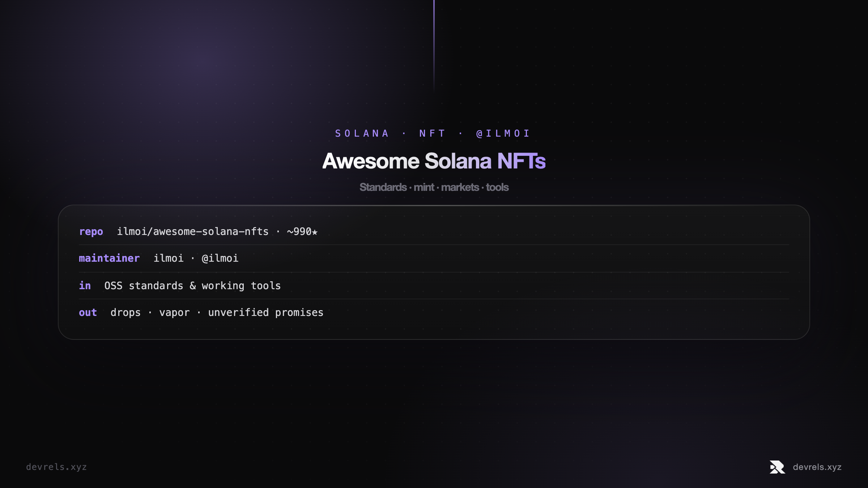868x488 pixels.
Task: Click the purple 'out' label
Action: pyautogui.click(x=88, y=312)
